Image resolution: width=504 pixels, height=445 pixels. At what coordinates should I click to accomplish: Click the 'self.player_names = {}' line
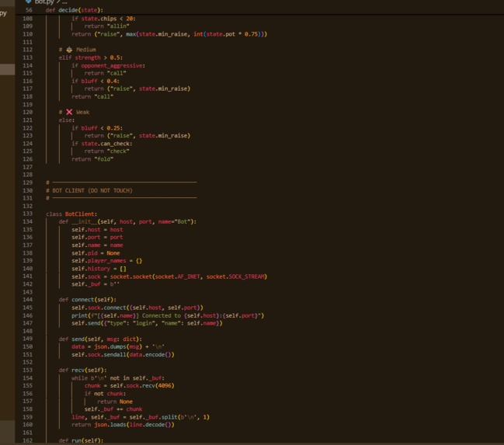(106, 261)
